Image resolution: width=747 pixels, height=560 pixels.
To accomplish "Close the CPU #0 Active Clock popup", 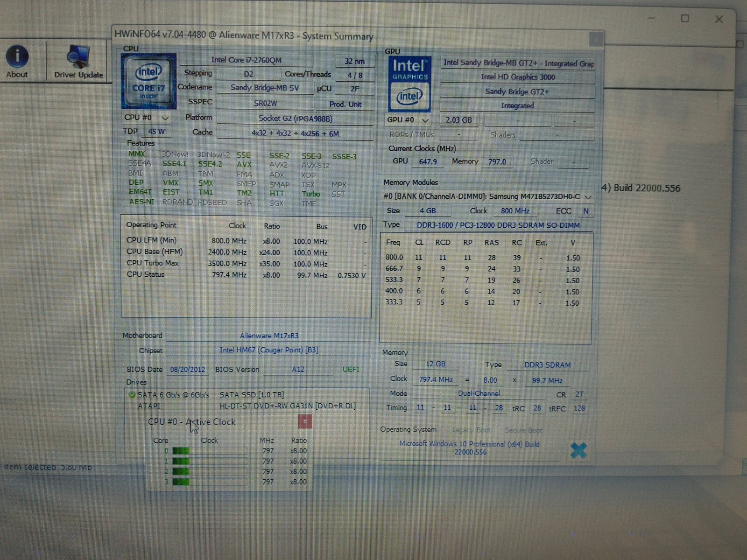I will (x=305, y=421).
